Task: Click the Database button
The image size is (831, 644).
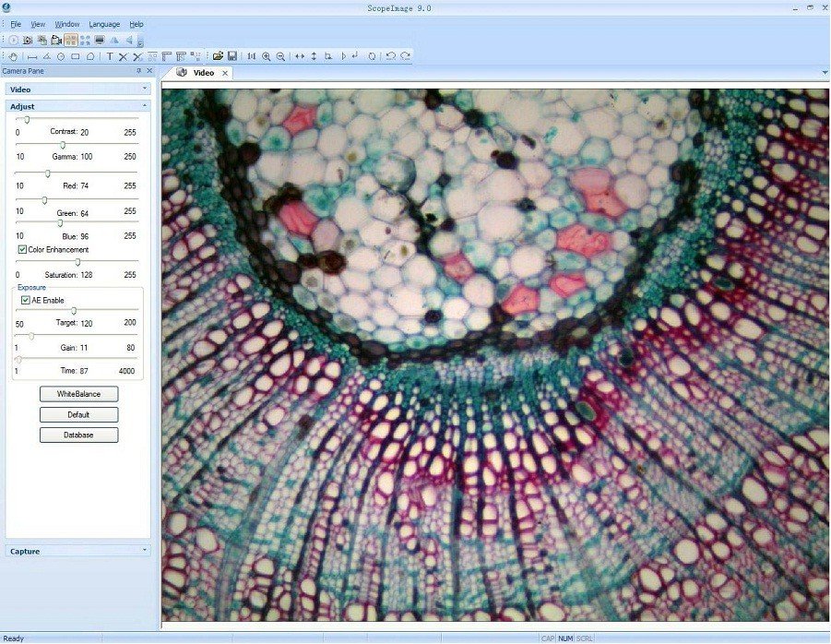Action: (x=79, y=435)
